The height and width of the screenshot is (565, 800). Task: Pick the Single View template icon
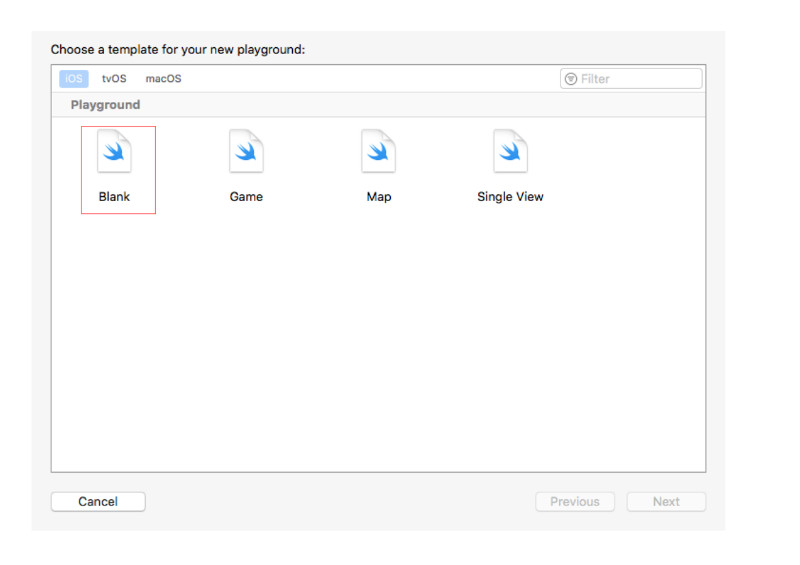pos(510,151)
